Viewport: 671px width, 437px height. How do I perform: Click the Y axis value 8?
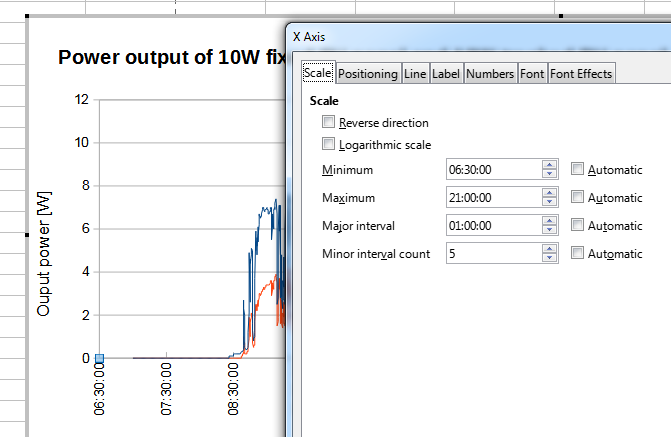(x=86, y=185)
